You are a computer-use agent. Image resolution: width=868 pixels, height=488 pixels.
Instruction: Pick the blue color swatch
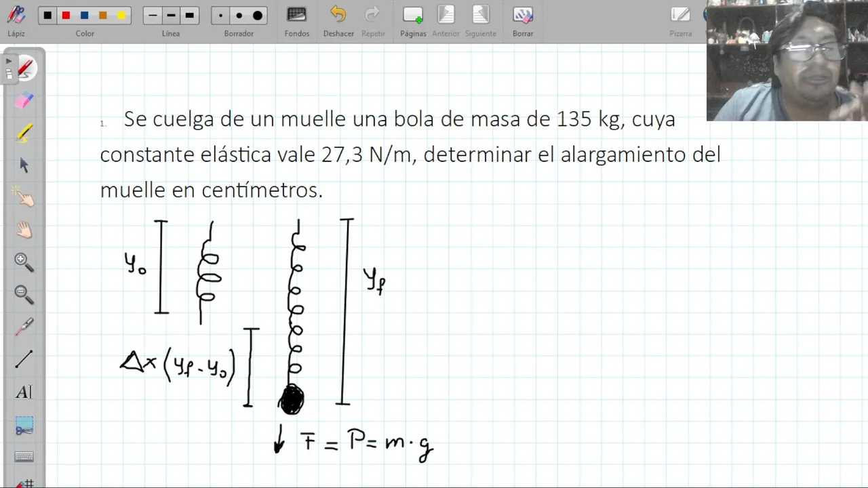[x=84, y=16]
